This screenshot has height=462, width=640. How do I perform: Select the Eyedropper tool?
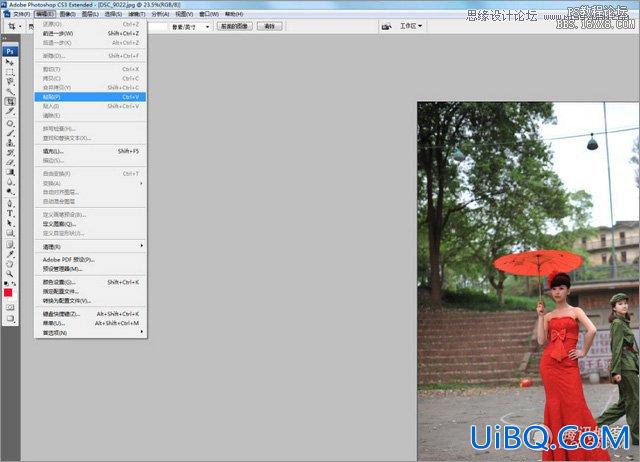[x=10, y=254]
